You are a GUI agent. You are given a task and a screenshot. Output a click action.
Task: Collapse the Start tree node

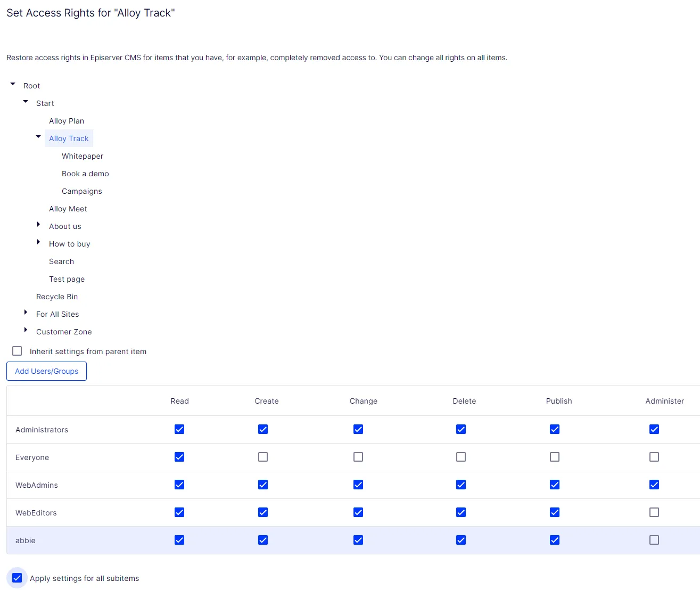[x=26, y=102]
